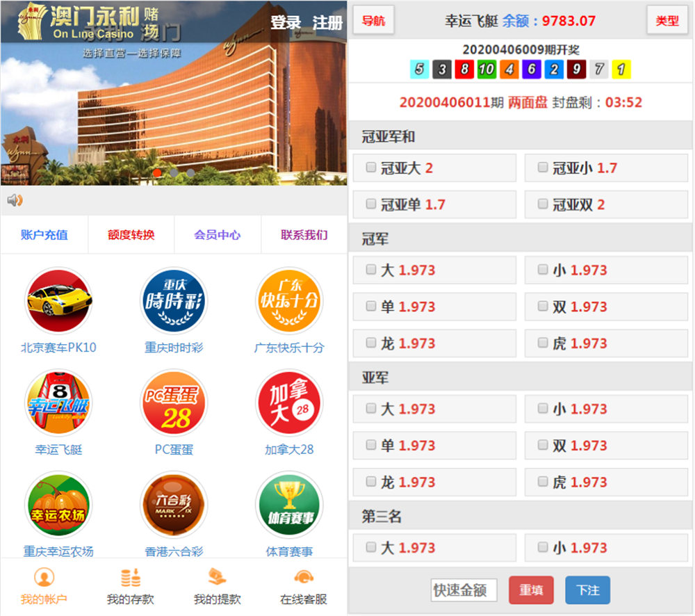Viewport: 695px width, 616px height.
Task: Check the 冠亚大 bet checkbox
Action: coord(371,168)
